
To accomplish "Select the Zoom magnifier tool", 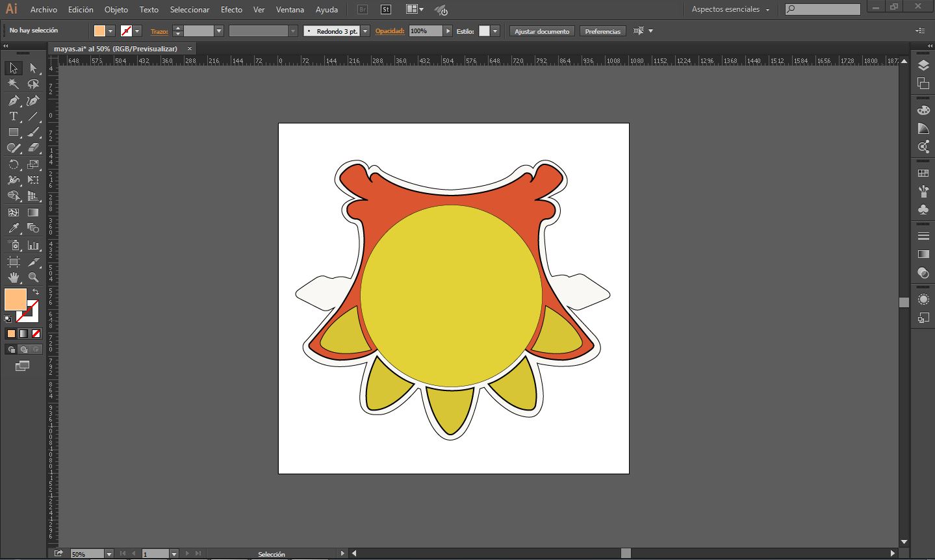I will pos(33,277).
